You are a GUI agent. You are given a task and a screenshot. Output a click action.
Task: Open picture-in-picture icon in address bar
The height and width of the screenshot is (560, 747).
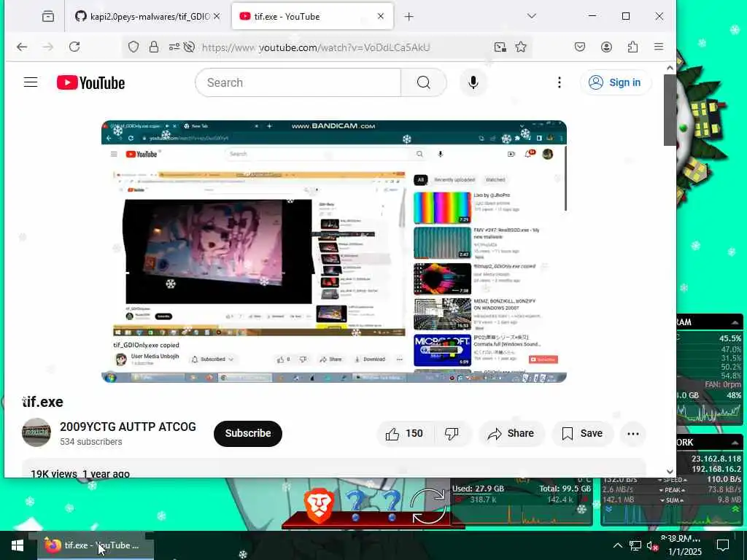click(500, 47)
